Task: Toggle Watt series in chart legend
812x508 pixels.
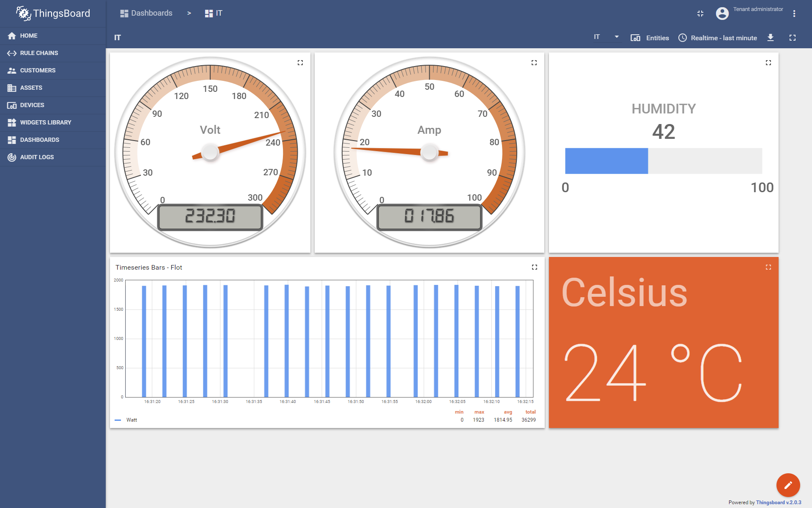Action: point(132,420)
